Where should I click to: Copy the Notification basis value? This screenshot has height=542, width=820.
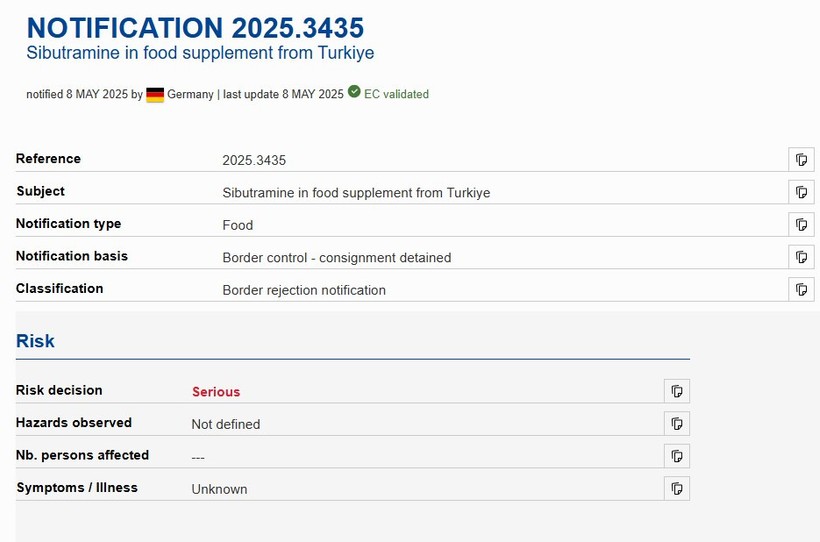(x=801, y=257)
